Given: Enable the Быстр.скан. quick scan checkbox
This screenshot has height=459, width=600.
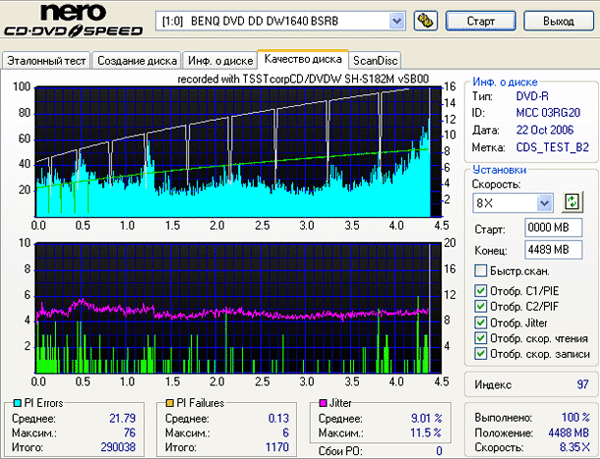Looking at the screenshot, I should coord(482,271).
